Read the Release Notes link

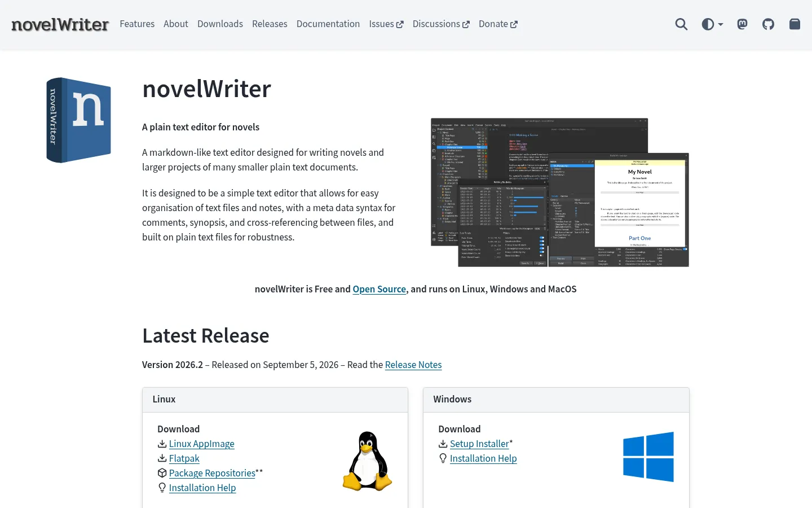point(413,365)
